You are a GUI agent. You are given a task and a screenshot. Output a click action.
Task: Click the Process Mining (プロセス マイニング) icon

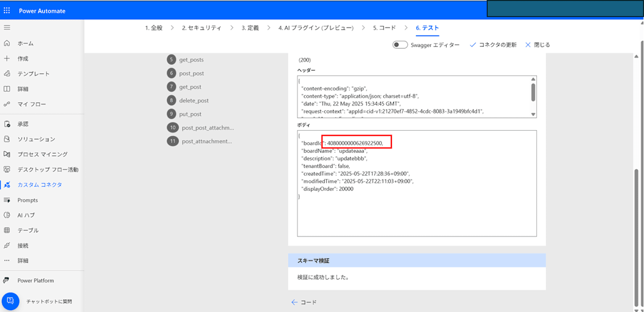pyautogui.click(x=7, y=154)
